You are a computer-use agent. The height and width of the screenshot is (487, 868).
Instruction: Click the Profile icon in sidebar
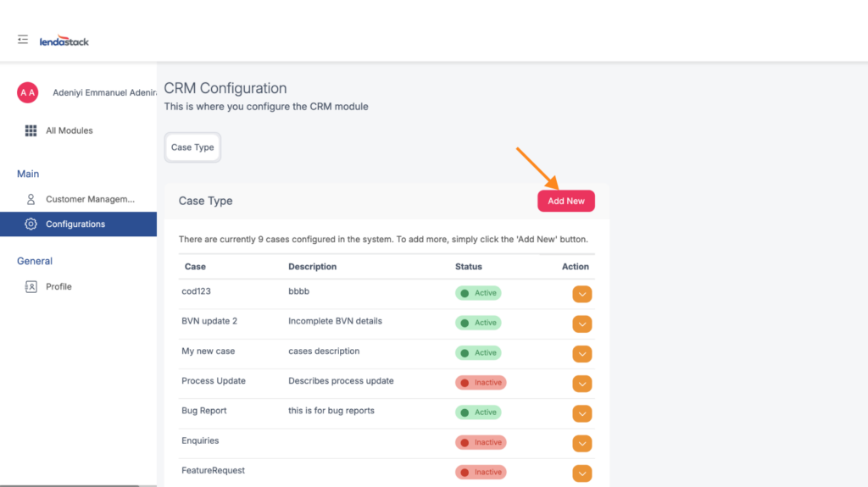pos(31,286)
